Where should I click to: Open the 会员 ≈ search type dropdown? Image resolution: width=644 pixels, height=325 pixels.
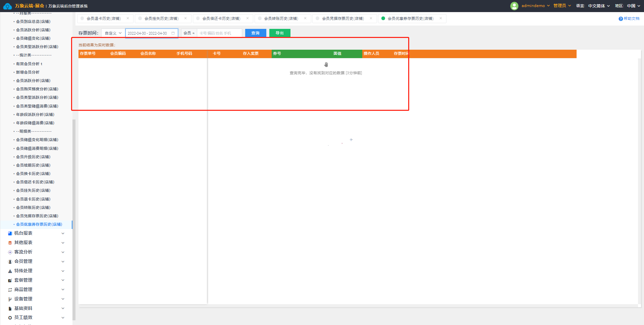pyautogui.click(x=189, y=33)
